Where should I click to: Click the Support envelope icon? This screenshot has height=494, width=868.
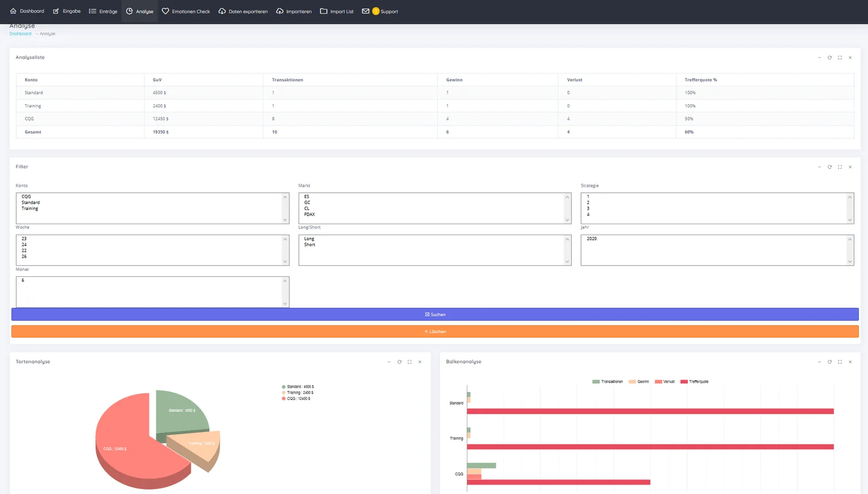coord(366,11)
